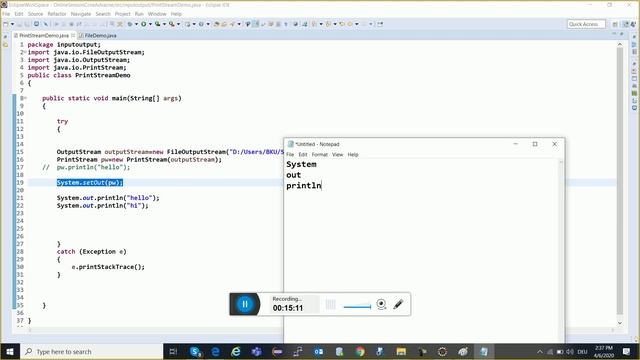Expand the New Java Package dropdown arrow
Viewport: 640px width, 360px height.
point(194,24)
